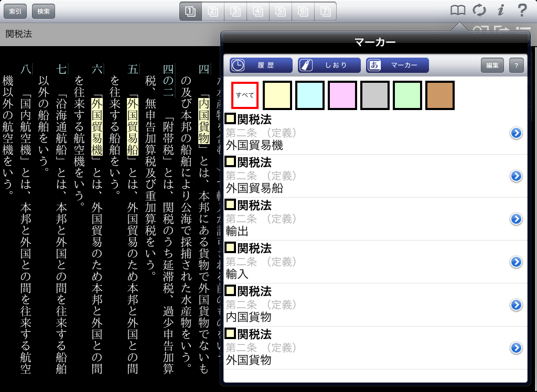Switch to page tab 7
537x392 pixels.
pos(326,11)
